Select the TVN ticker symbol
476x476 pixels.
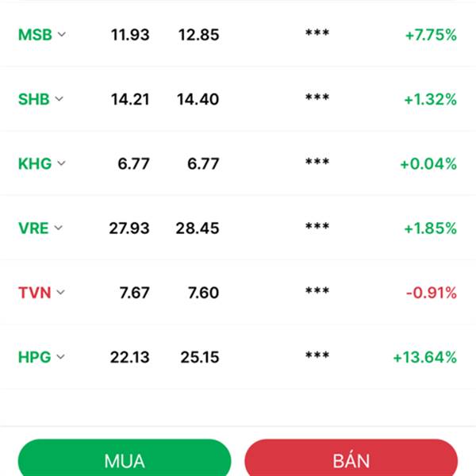(x=35, y=293)
